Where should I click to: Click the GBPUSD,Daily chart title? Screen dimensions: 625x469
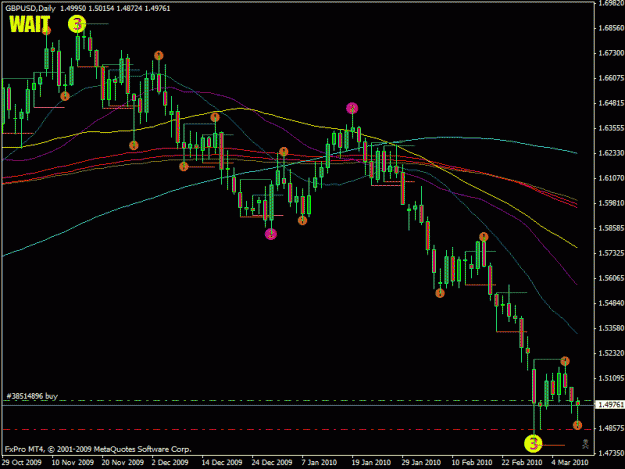point(30,8)
